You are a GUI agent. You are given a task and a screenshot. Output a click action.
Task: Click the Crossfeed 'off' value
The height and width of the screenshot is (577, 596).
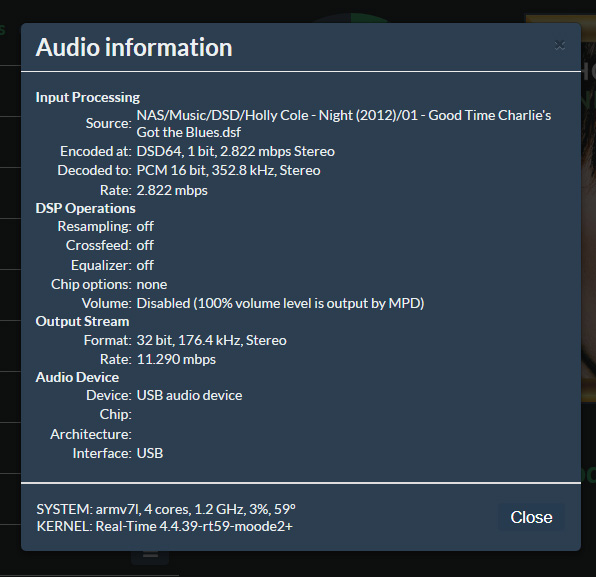(145, 245)
